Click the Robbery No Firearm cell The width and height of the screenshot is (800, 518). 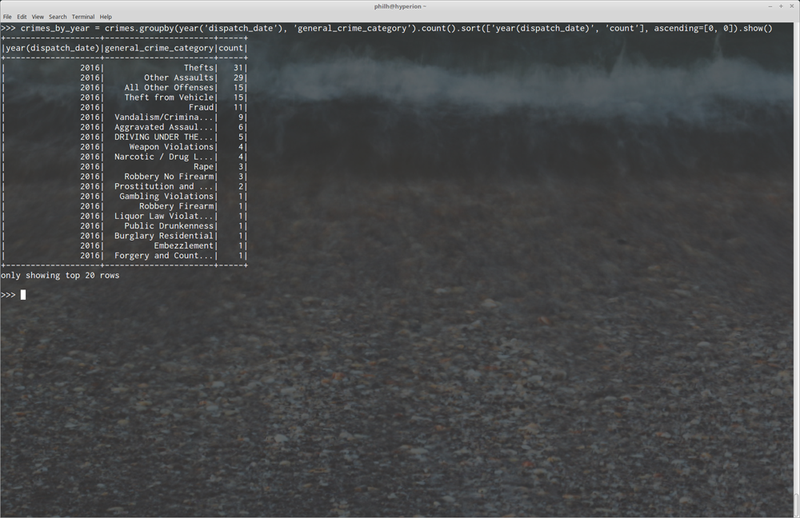[x=169, y=177]
